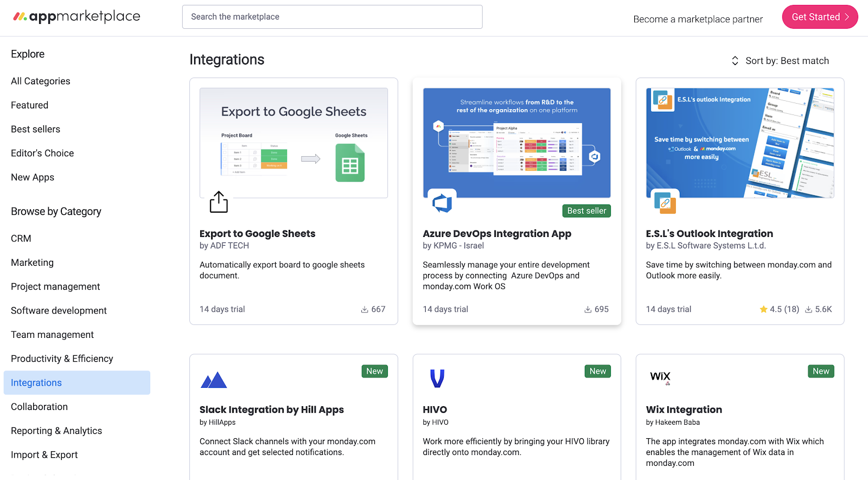Click the Export to Google Sheets share icon

click(219, 202)
